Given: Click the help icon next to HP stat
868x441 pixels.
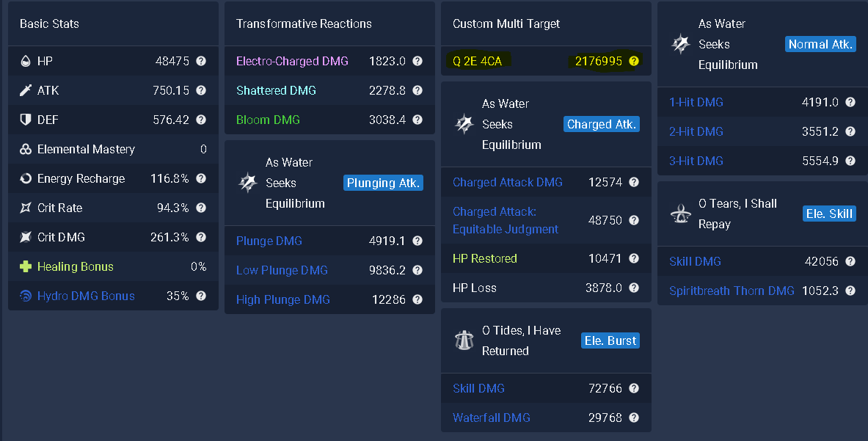Looking at the screenshot, I should [201, 61].
